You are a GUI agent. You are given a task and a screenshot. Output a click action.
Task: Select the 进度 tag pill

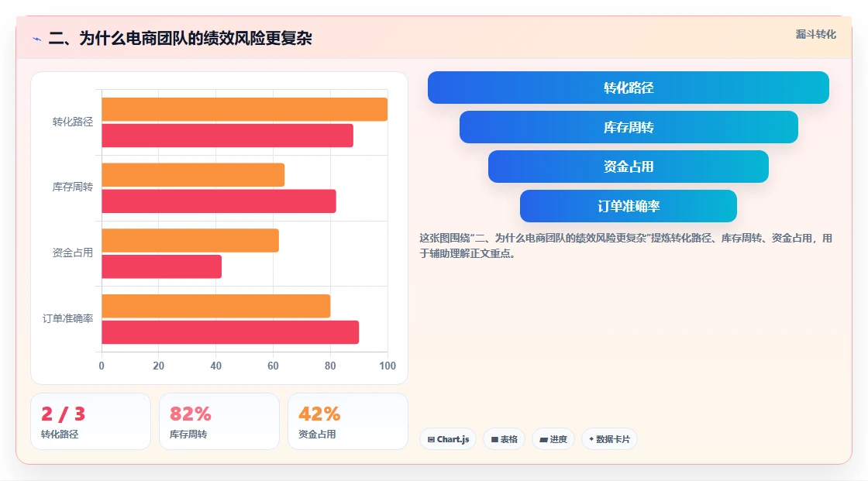[x=553, y=439]
